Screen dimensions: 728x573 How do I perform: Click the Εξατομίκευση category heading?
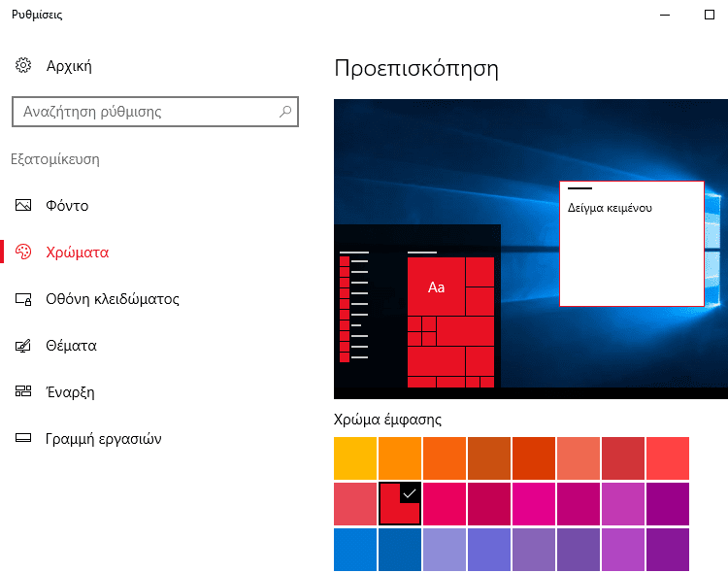click(x=55, y=159)
